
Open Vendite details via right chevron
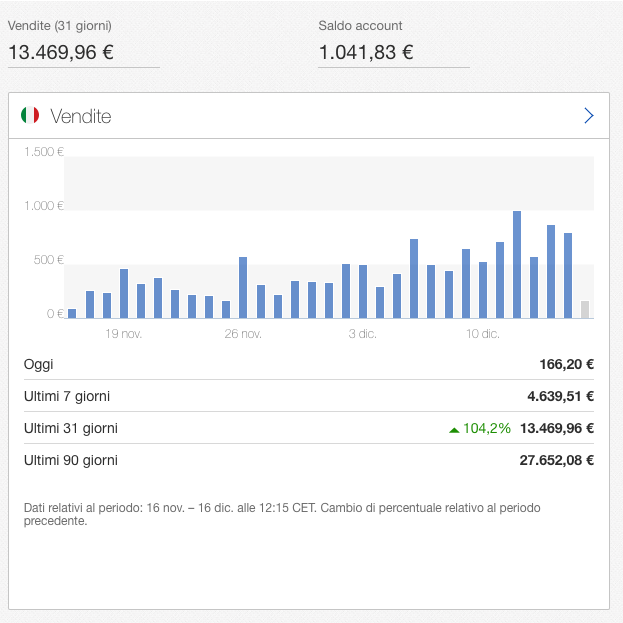click(588, 116)
